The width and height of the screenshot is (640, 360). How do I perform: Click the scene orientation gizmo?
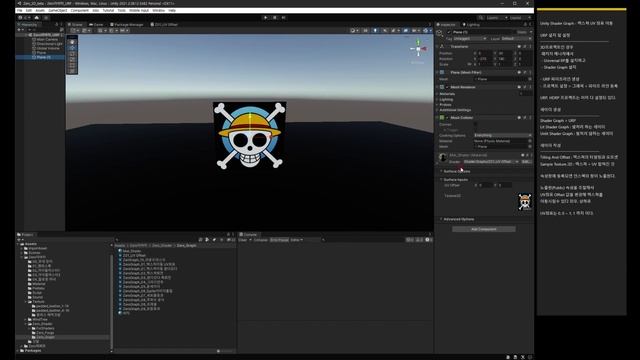click(x=418, y=49)
